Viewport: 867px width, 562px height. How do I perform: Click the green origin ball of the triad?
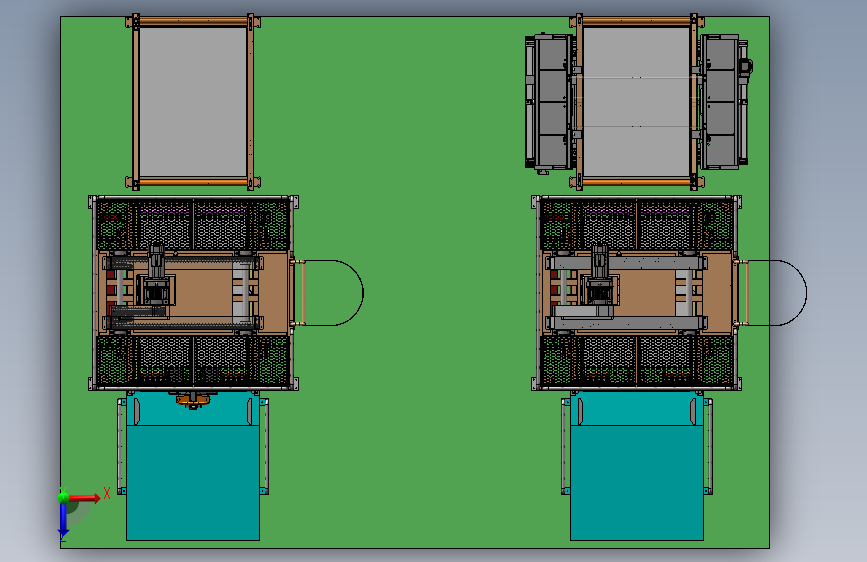point(63,497)
